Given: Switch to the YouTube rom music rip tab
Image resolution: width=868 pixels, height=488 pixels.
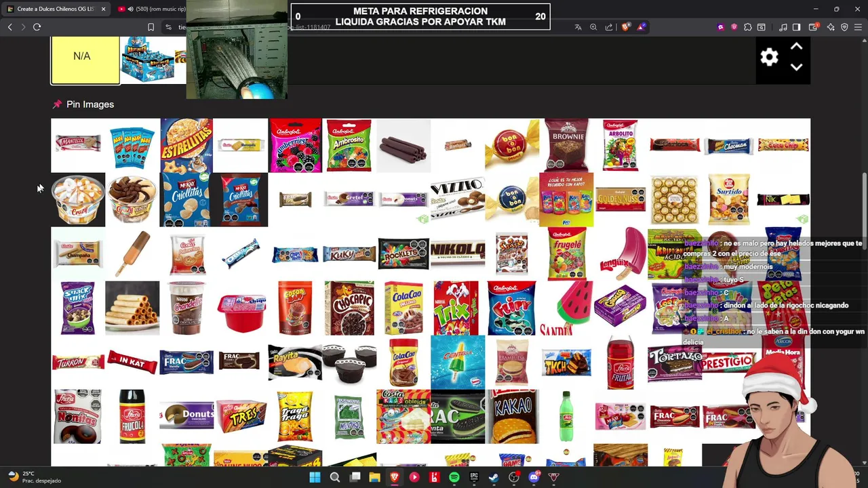Looking at the screenshot, I should [x=151, y=9].
